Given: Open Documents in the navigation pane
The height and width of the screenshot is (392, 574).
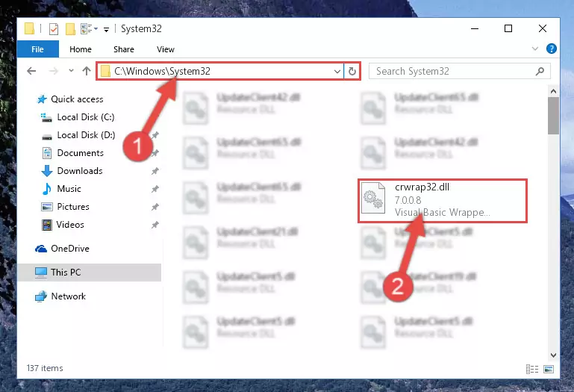Looking at the screenshot, I should (x=80, y=153).
